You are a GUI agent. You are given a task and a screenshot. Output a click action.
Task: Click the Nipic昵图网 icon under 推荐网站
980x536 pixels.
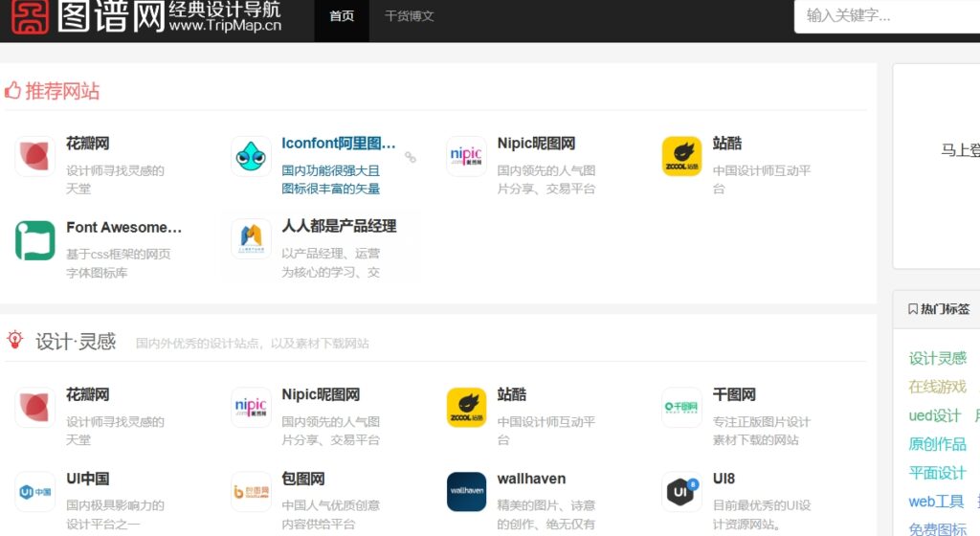coord(466,156)
